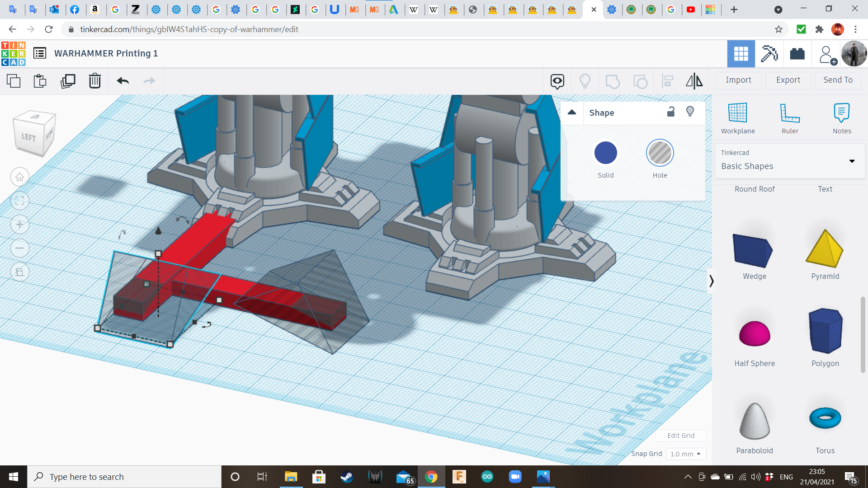Click the Export button
Viewport: 868px width, 488px height.
[x=788, y=80]
